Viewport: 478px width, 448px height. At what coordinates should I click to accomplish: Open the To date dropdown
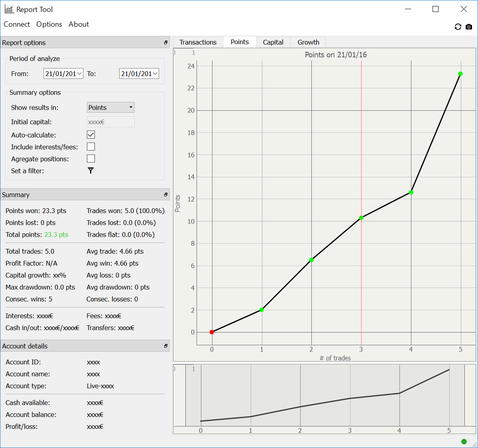[x=155, y=74]
